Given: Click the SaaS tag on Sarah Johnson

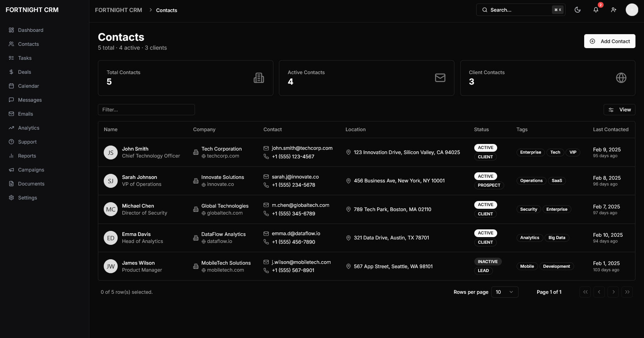Looking at the screenshot, I should pos(557,181).
